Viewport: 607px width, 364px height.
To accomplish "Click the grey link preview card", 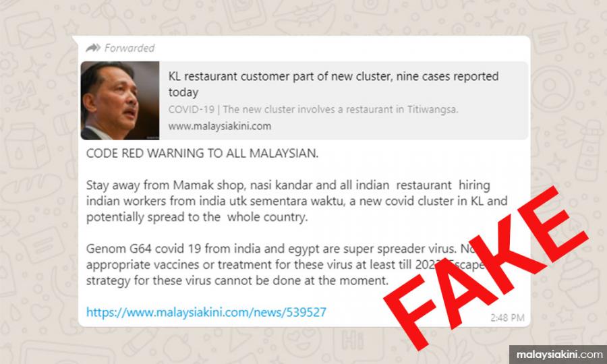I will click(304, 100).
